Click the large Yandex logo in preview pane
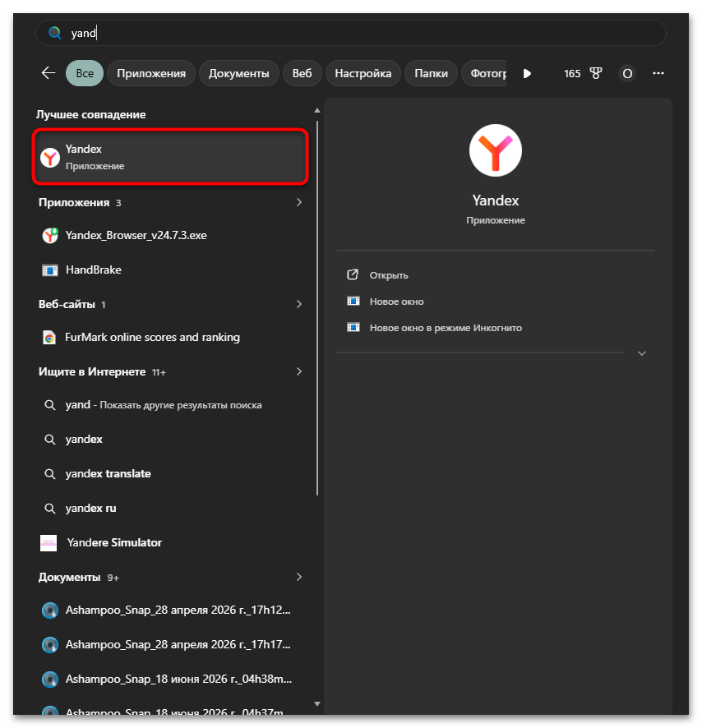The width and height of the screenshot is (702, 728). click(x=495, y=150)
